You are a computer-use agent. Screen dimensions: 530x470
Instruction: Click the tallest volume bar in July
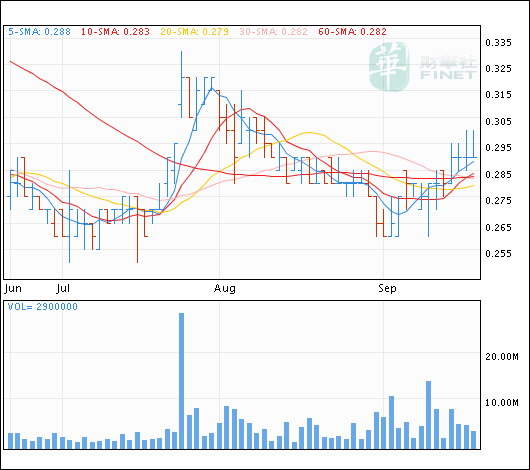click(182, 381)
